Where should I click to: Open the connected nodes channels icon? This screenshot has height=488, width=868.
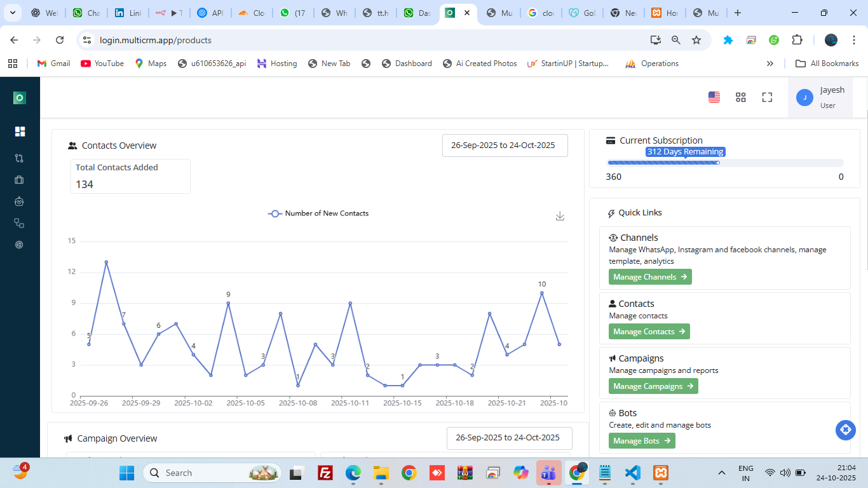click(19, 222)
